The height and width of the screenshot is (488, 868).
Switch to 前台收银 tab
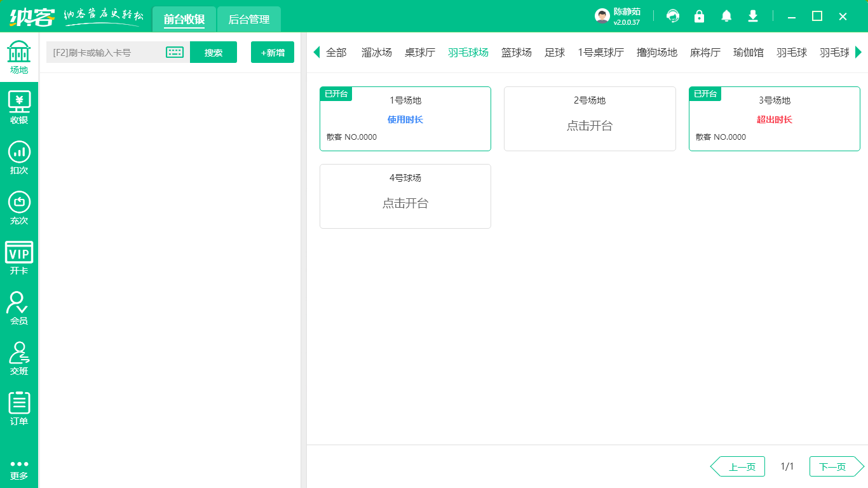point(184,19)
